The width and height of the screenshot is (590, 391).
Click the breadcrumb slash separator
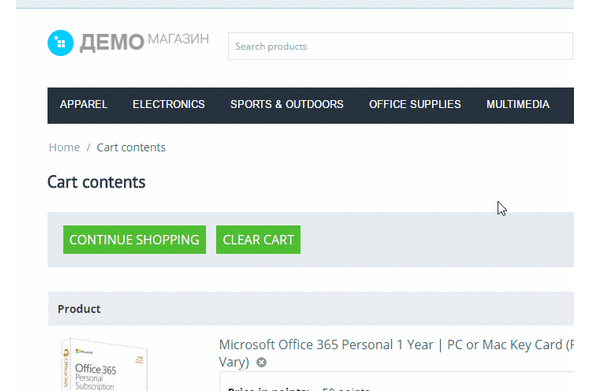click(88, 147)
